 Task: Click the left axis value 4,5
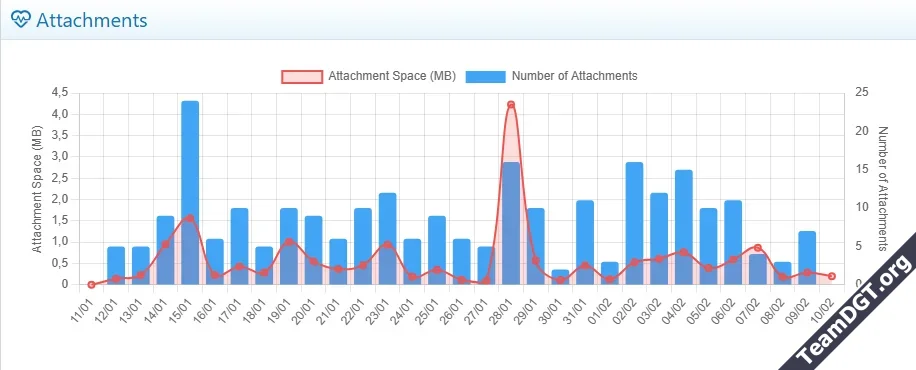[61, 92]
